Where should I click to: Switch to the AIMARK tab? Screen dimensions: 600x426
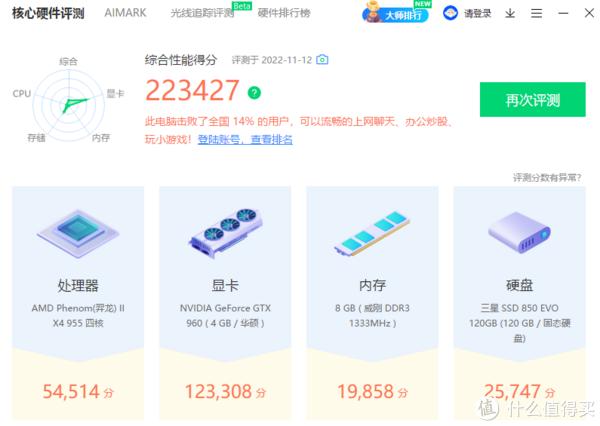click(x=125, y=13)
